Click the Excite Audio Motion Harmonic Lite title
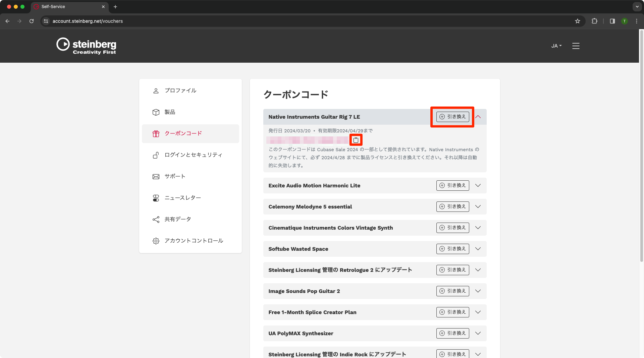The height and width of the screenshot is (358, 644). [314, 186]
